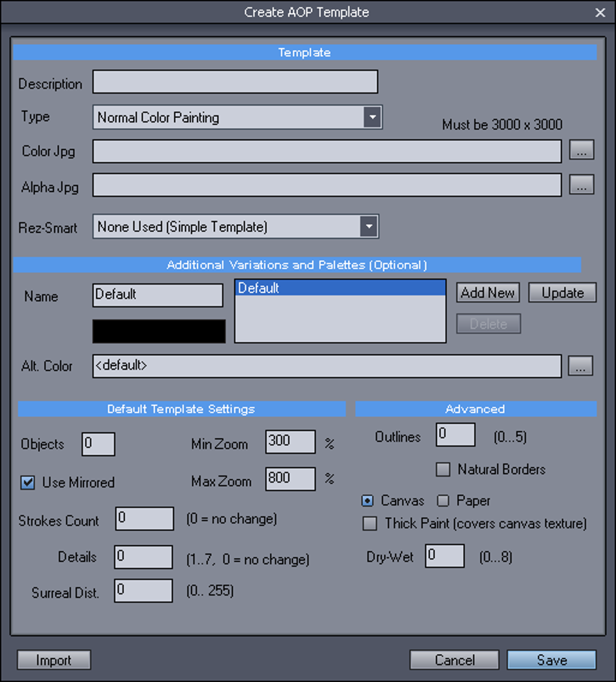The width and height of the screenshot is (616, 682).
Task: Click the Color Jpg path field
Action: [x=327, y=152]
